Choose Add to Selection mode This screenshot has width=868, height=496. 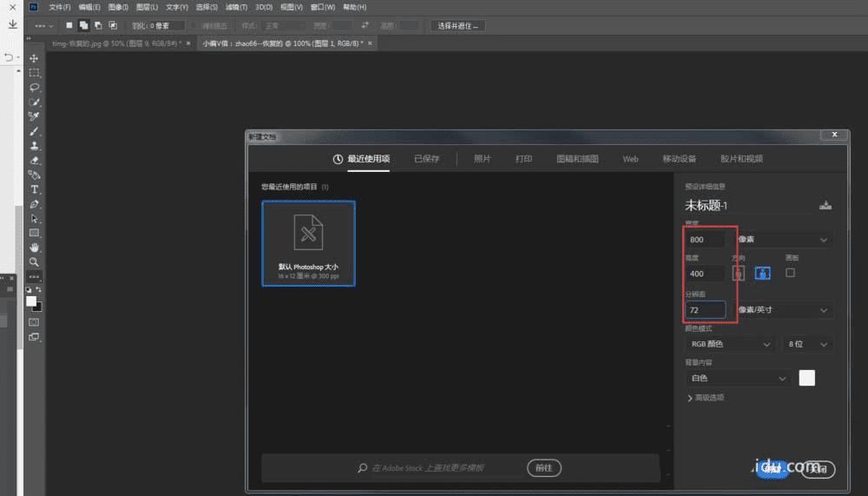point(83,25)
